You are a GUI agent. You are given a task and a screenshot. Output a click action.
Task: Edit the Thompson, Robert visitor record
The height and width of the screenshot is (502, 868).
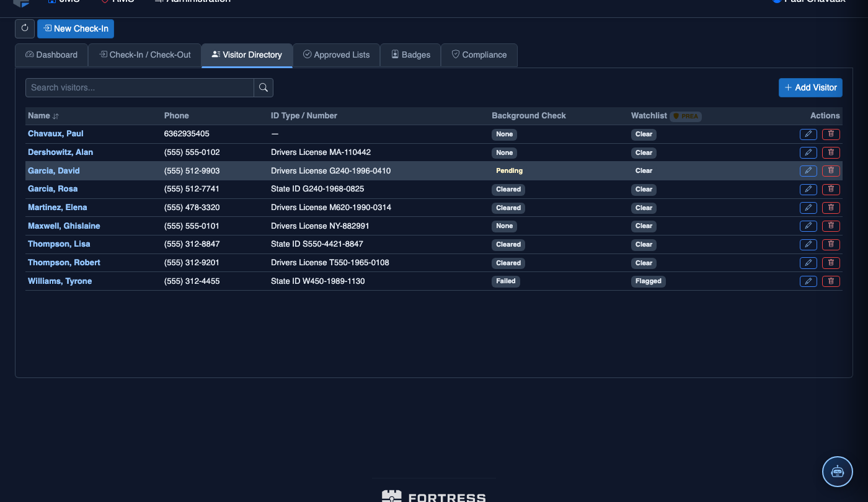[x=808, y=263]
